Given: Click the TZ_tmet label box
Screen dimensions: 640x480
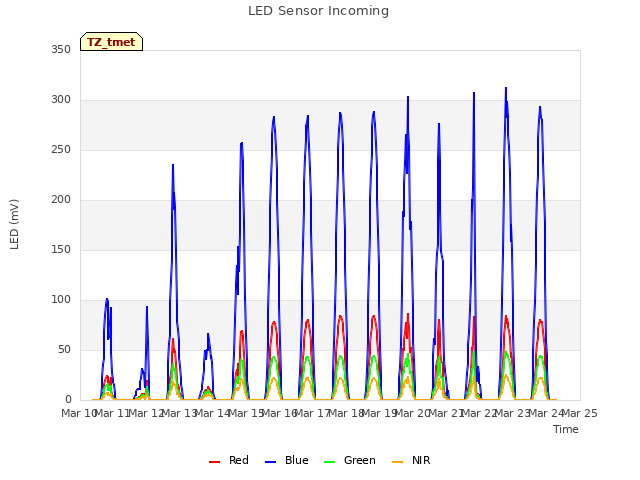Looking at the screenshot, I should click(x=111, y=42).
